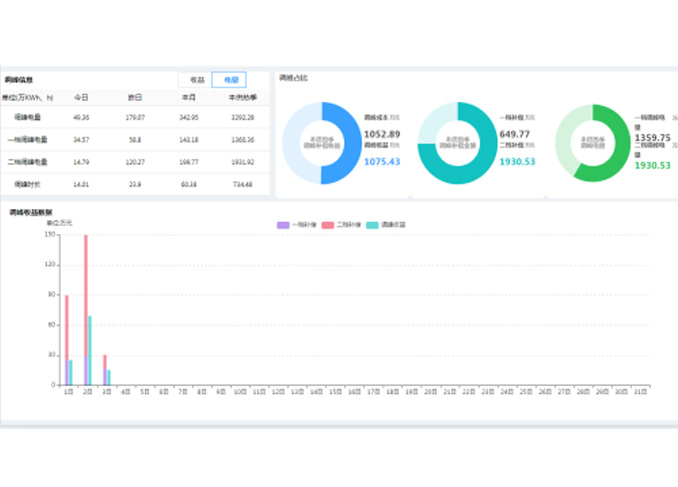This screenshot has height=487, width=678.
Task: Click the 本供热季 column header
Action: (x=242, y=98)
